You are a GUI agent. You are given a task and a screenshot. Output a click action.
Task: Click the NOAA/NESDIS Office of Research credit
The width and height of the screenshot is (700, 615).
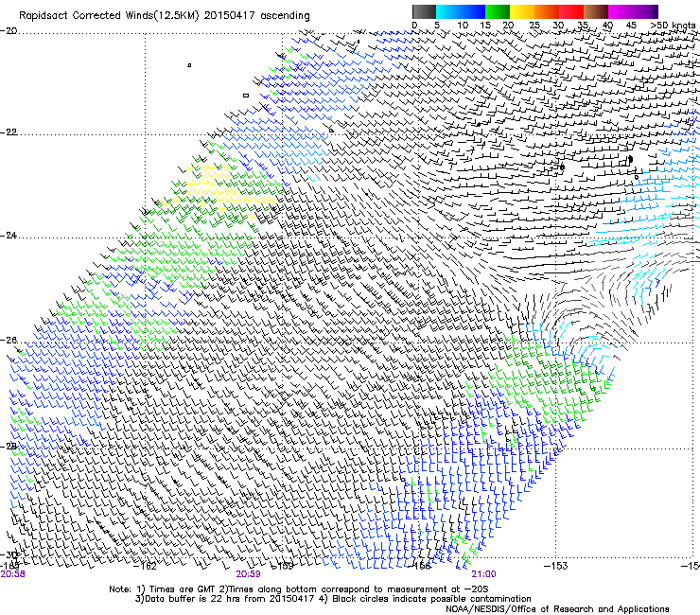[x=557, y=609]
